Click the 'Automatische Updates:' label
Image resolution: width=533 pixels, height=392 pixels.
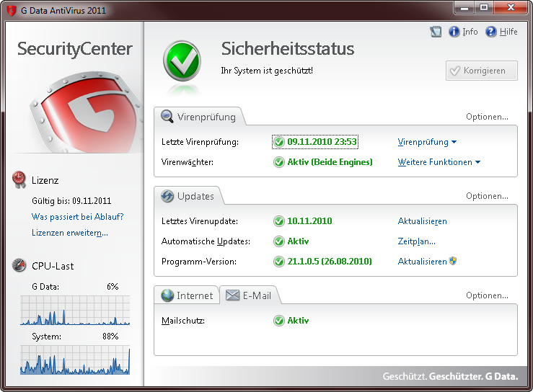point(206,241)
